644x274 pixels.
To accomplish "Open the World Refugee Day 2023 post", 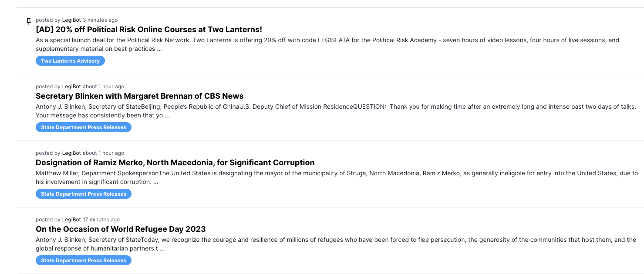I will point(121,229).
